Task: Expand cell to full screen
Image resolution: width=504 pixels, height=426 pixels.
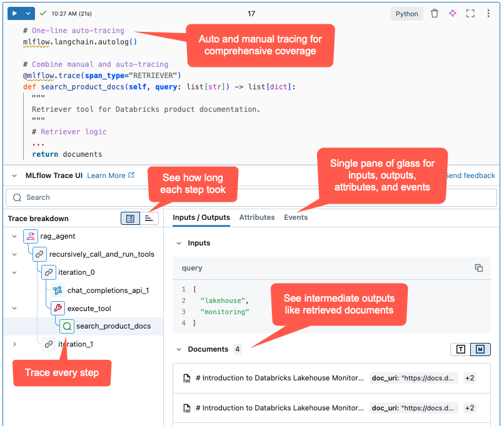Action: tap(470, 14)
